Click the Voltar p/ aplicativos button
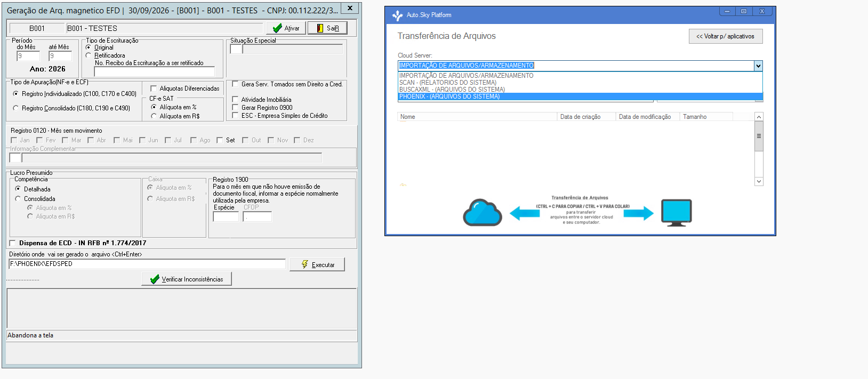Screen dimensions: 868x379 click(726, 36)
